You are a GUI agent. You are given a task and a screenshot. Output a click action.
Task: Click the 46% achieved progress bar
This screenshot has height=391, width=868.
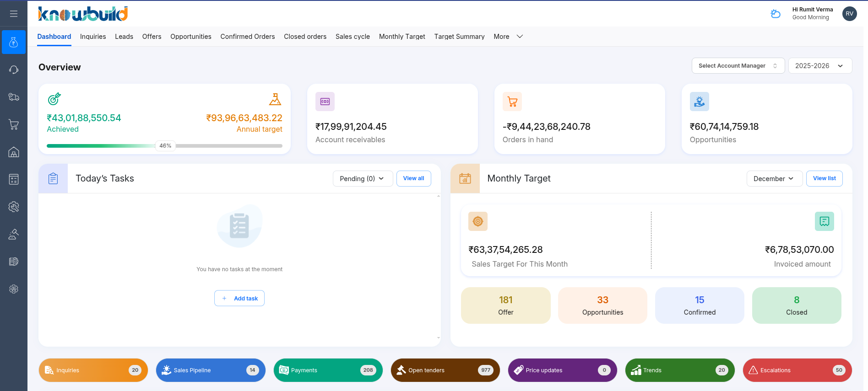[164, 146]
